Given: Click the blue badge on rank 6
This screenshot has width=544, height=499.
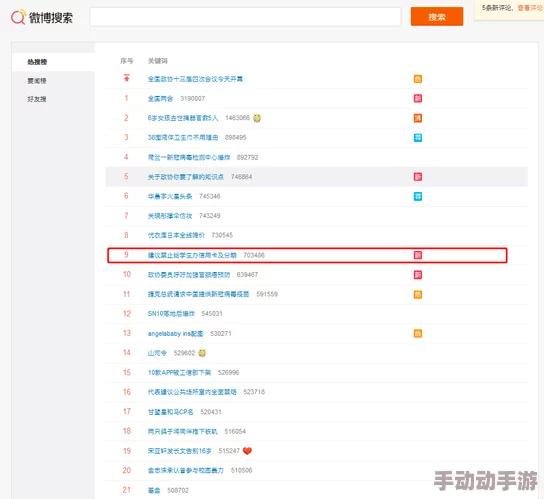Looking at the screenshot, I should coord(418,196).
